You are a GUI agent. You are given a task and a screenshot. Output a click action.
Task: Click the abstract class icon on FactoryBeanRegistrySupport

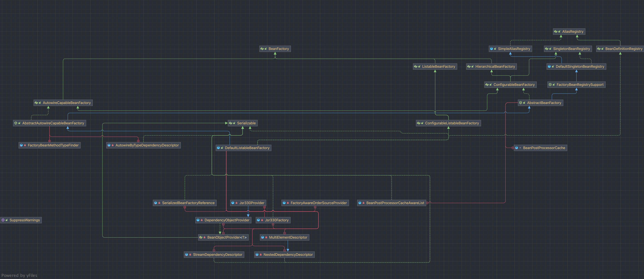click(550, 85)
